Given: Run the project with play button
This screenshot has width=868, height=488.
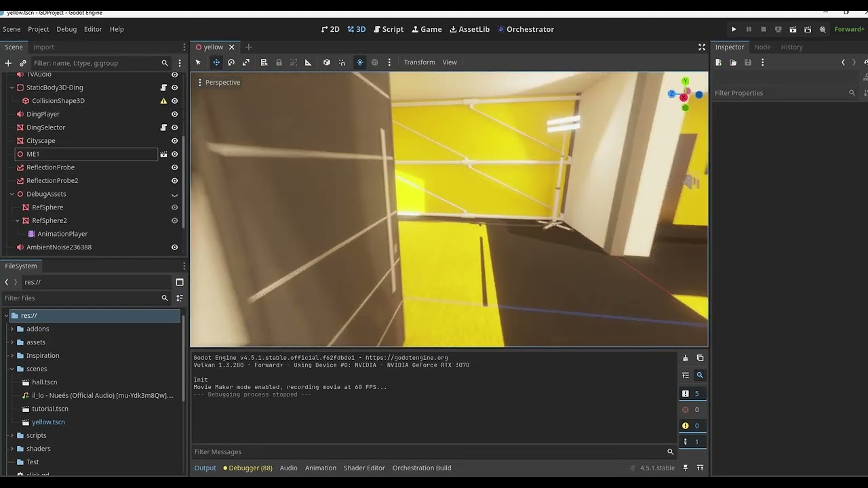Looking at the screenshot, I should [x=734, y=29].
